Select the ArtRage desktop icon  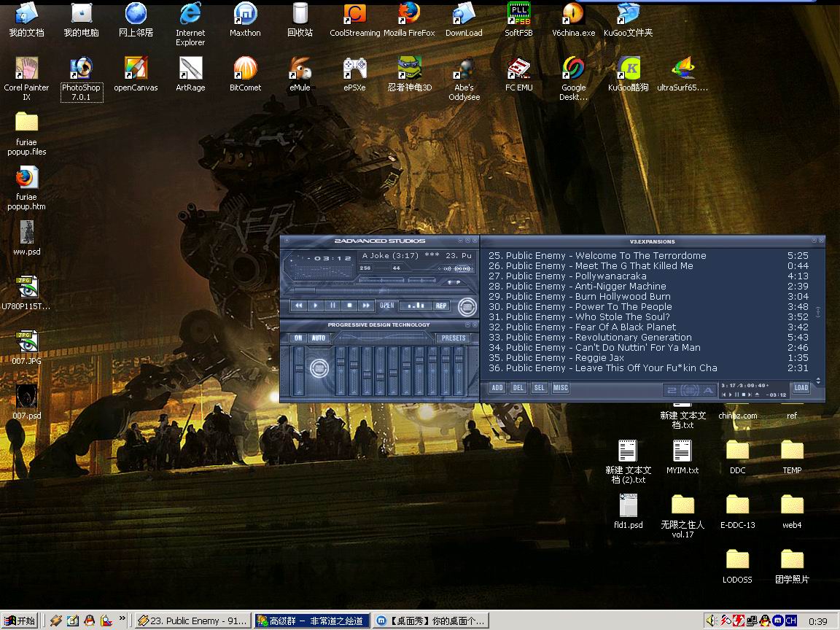(191, 74)
